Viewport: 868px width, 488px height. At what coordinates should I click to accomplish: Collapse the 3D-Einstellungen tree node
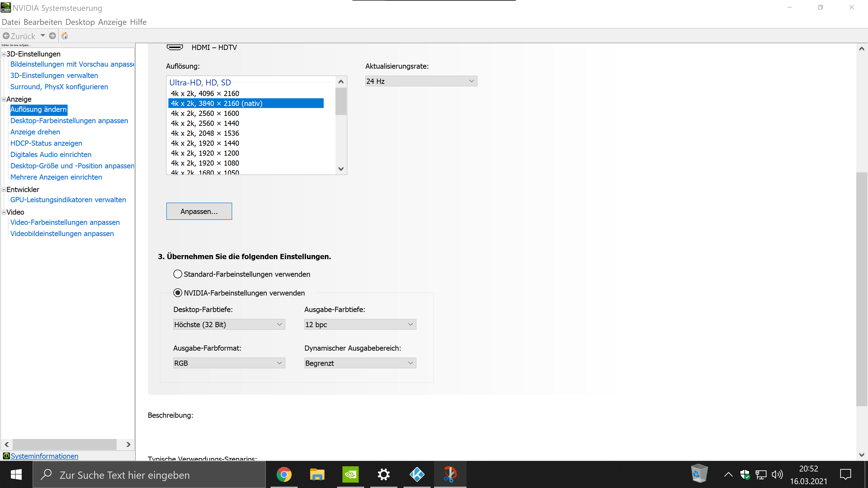4,54
